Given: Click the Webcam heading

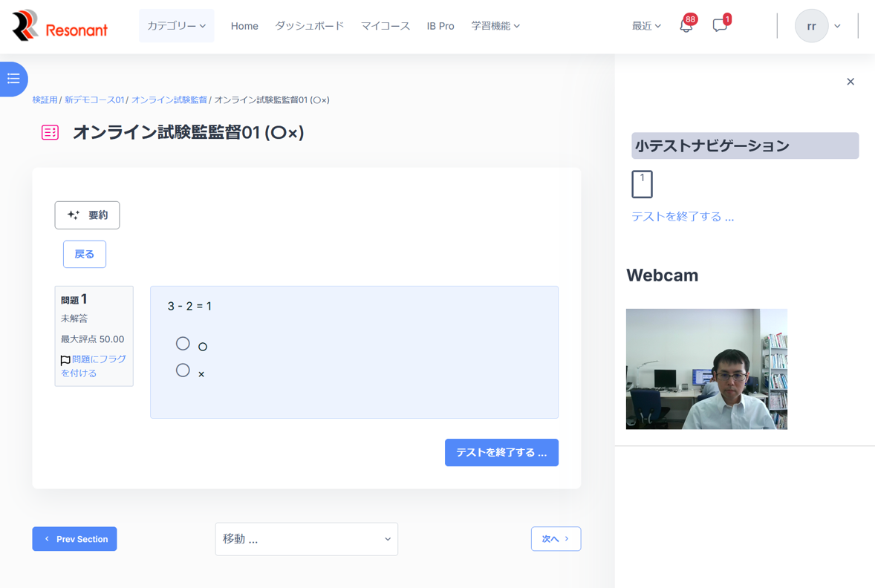Looking at the screenshot, I should [x=662, y=275].
